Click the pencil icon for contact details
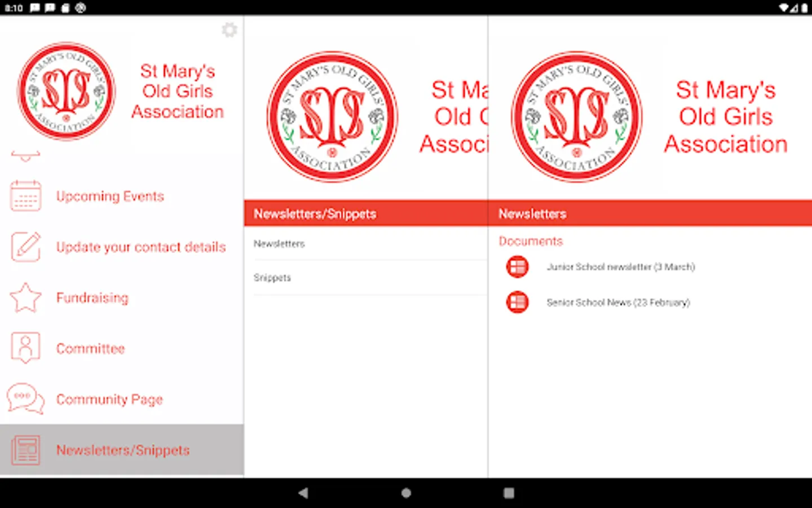 point(25,247)
